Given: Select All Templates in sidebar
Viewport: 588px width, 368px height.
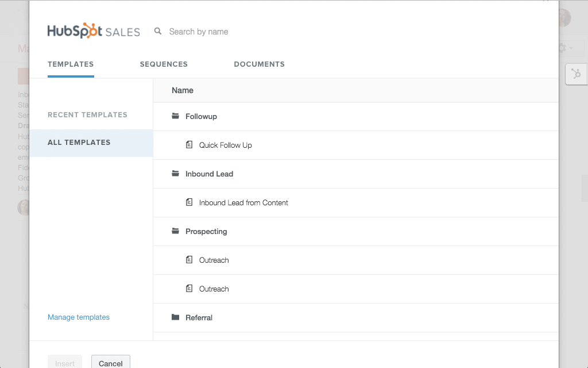Looking at the screenshot, I should (91, 143).
